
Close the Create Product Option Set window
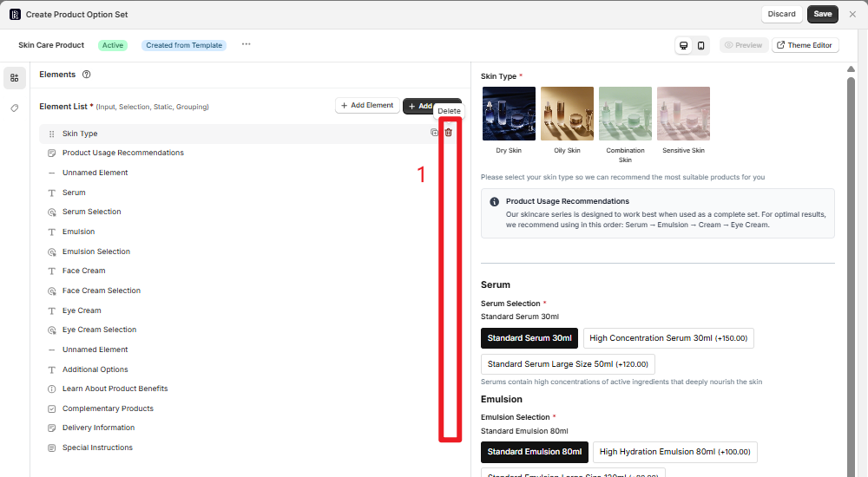point(852,14)
